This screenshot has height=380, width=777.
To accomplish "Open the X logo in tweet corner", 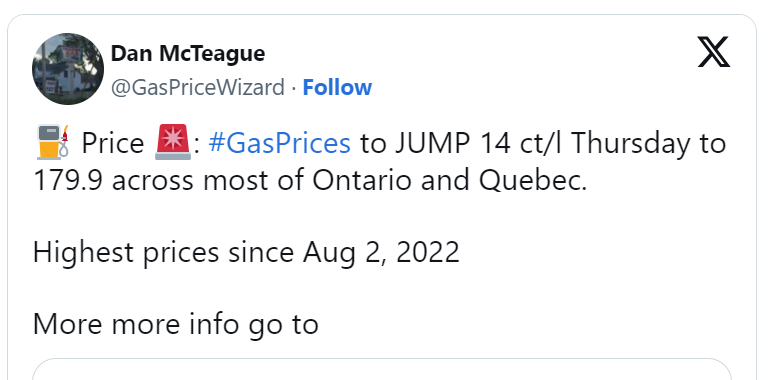I will click(714, 52).
